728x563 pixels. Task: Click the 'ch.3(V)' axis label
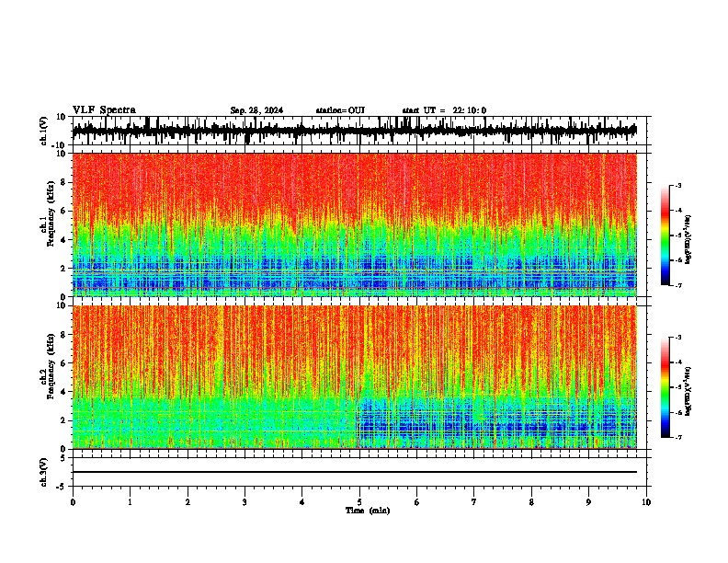44,472
